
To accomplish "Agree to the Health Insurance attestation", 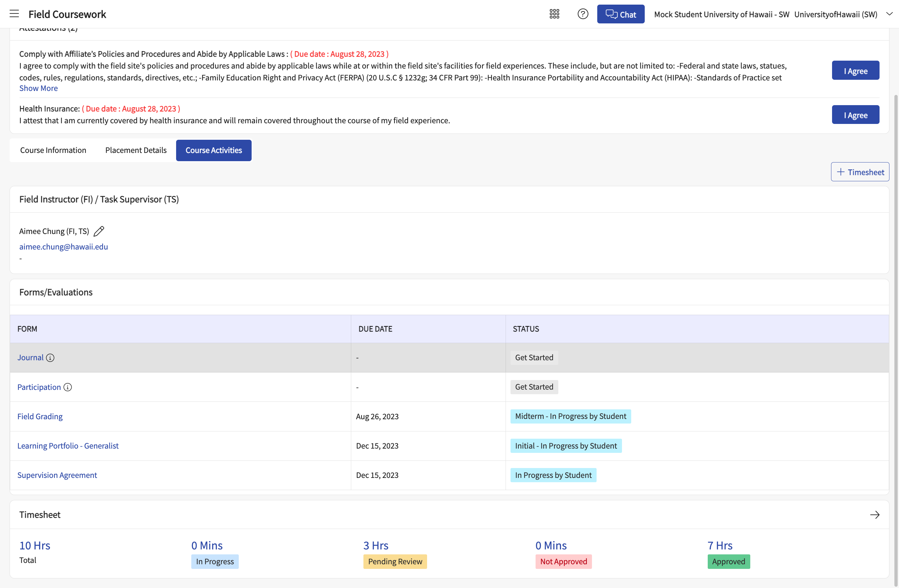I will (855, 115).
